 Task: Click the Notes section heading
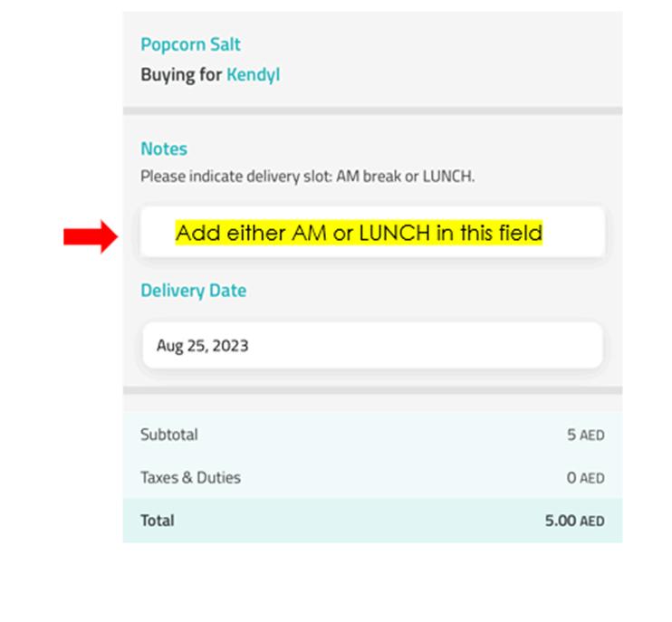point(164,148)
